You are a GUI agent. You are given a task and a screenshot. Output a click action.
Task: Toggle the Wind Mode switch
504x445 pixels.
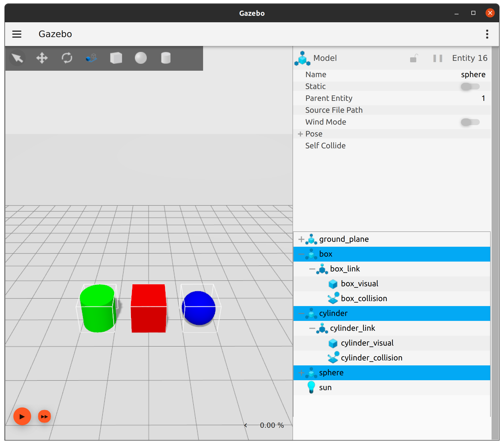coord(470,122)
